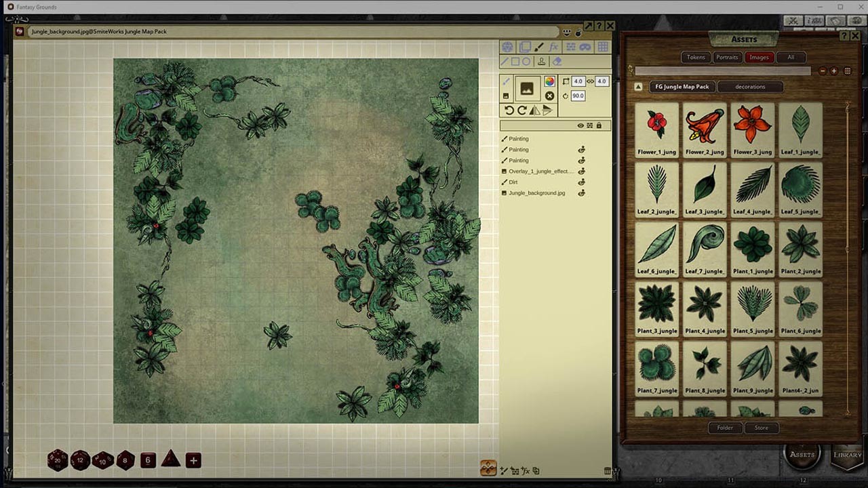Select the eraser tool in map toolbar
Viewport: 868px width, 488px height.
(557, 62)
